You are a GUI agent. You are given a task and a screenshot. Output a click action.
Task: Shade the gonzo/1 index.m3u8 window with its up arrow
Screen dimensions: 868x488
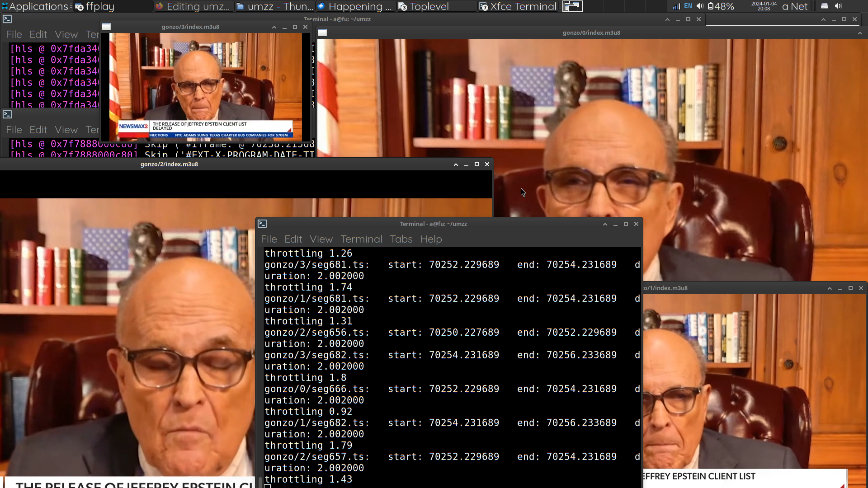(x=830, y=288)
